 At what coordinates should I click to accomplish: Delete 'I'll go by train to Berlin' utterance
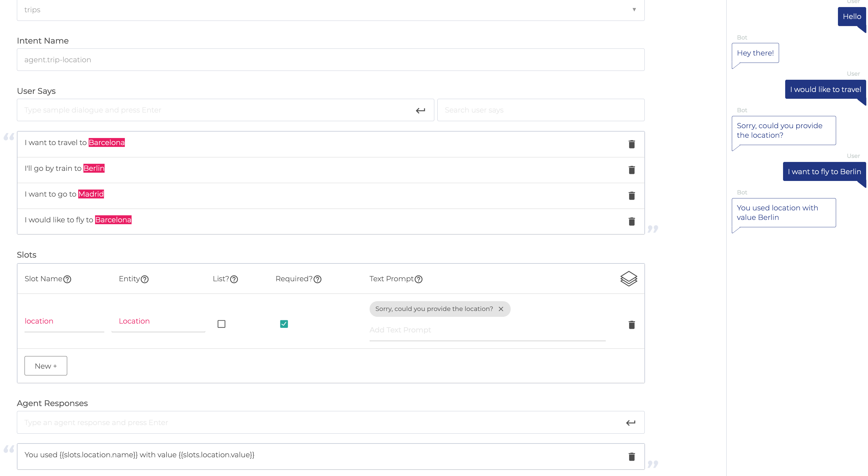[x=632, y=170]
